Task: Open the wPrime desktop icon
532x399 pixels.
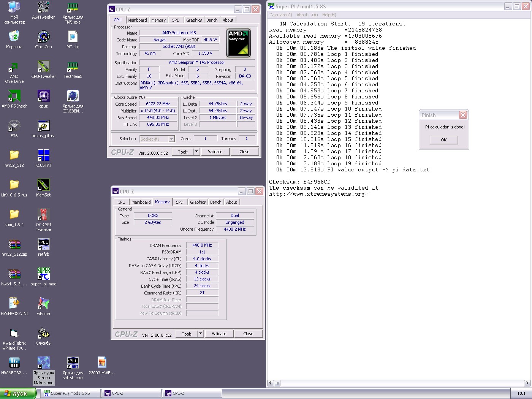Action: pyautogui.click(x=43, y=304)
